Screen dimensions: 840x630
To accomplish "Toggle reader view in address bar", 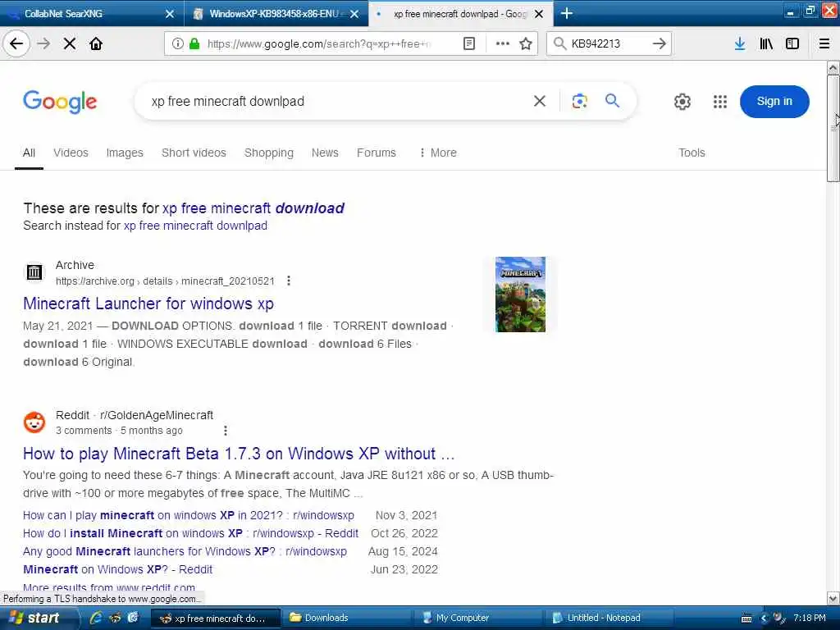I will pos(468,43).
